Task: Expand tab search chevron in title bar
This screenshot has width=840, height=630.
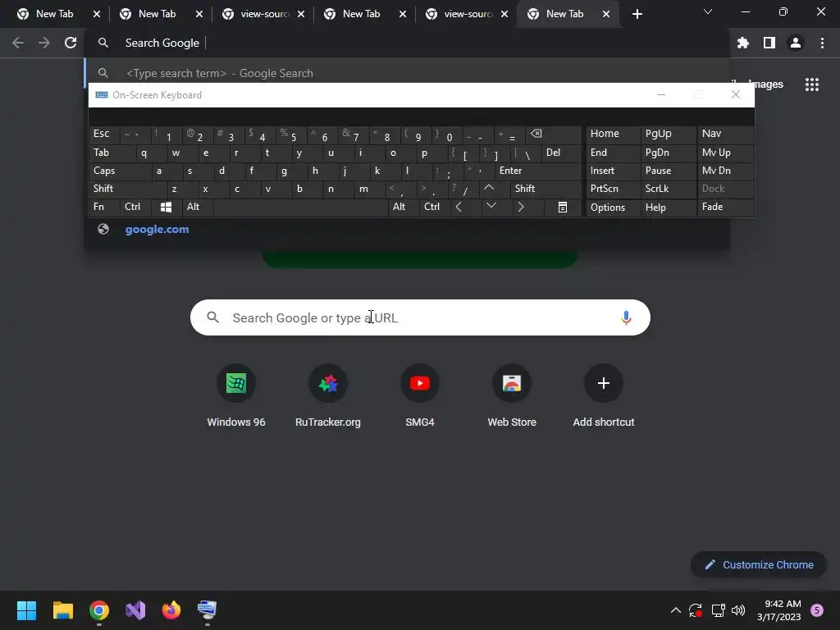Action: click(708, 11)
